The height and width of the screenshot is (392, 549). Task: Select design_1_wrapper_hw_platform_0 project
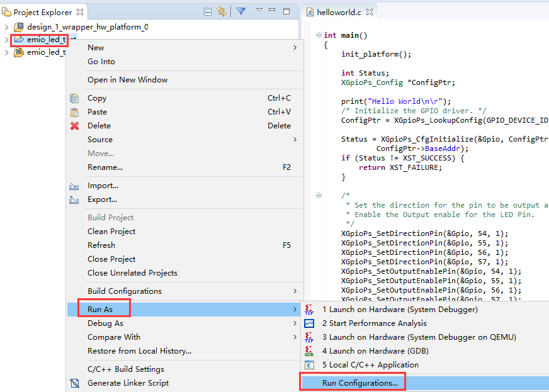(x=88, y=27)
